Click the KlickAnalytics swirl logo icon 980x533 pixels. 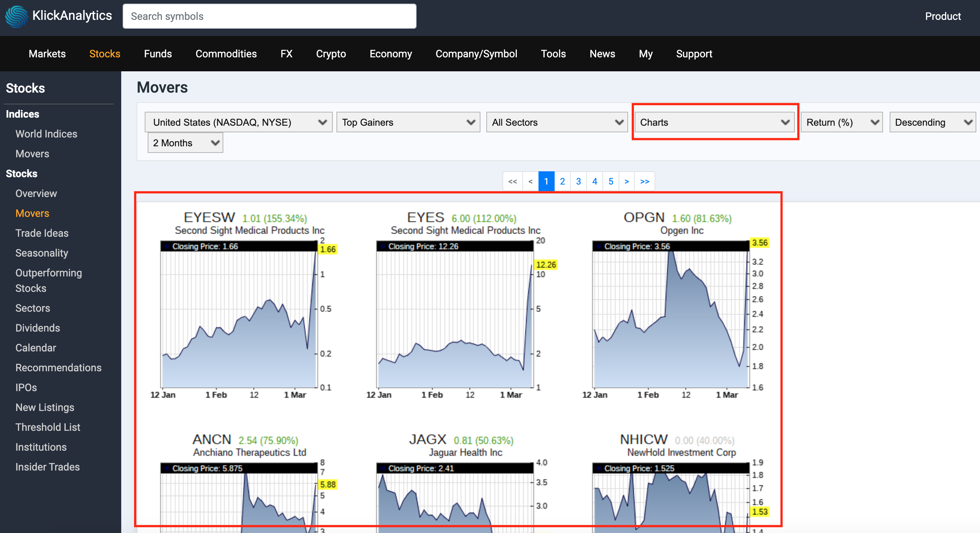click(x=17, y=17)
